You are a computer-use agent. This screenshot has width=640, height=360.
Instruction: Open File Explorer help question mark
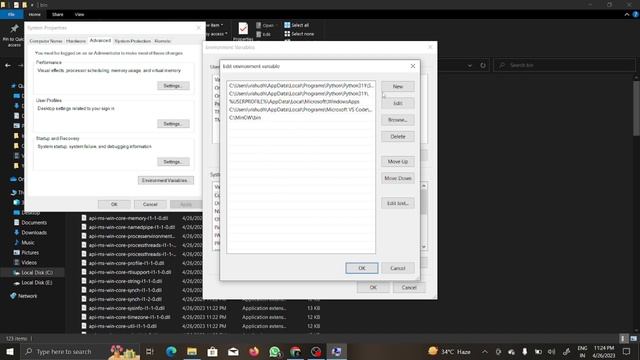636,14
